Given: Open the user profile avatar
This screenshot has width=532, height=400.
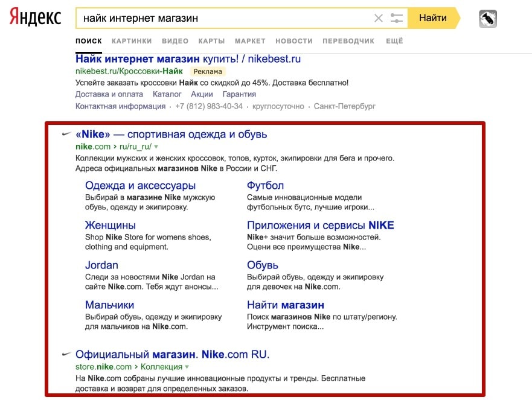Looking at the screenshot, I should pos(487,19).
